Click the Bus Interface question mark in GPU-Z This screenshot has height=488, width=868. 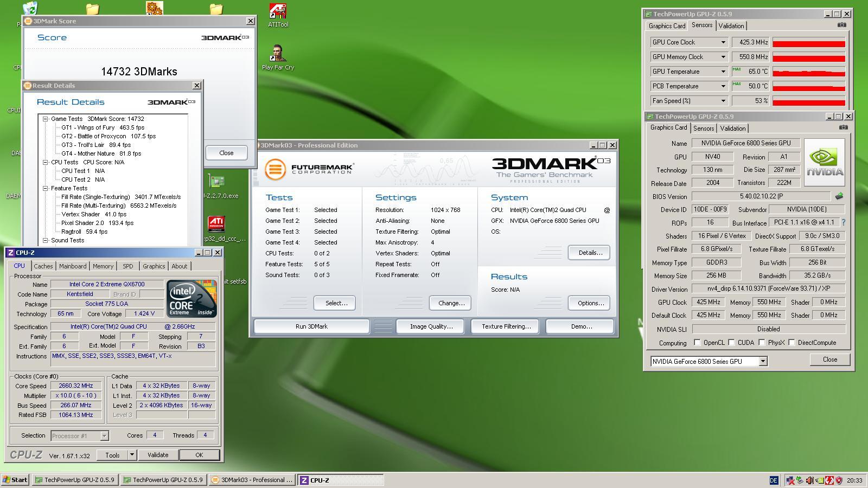tap(845, 222)
